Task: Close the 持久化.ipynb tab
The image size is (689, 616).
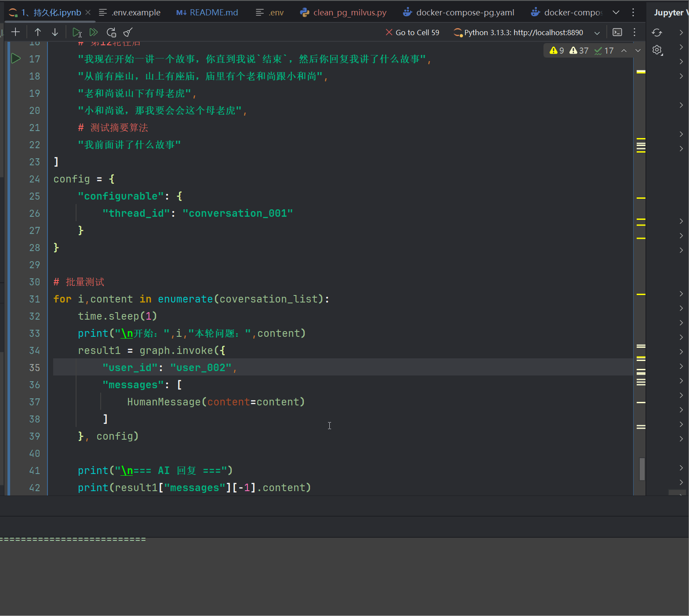Action: pyautogui.click(x=88, y=12)
